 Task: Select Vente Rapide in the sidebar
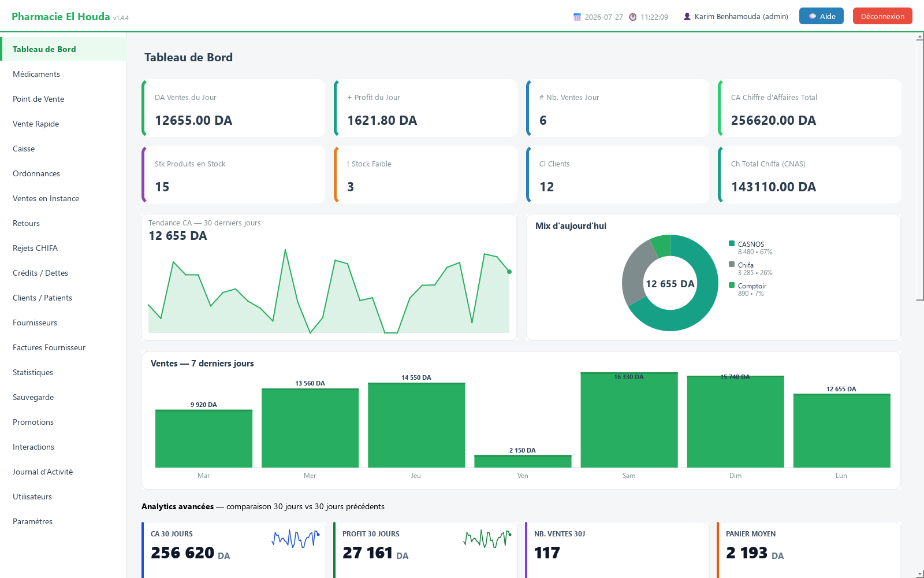pyautogui.click(x=64, y=124)
